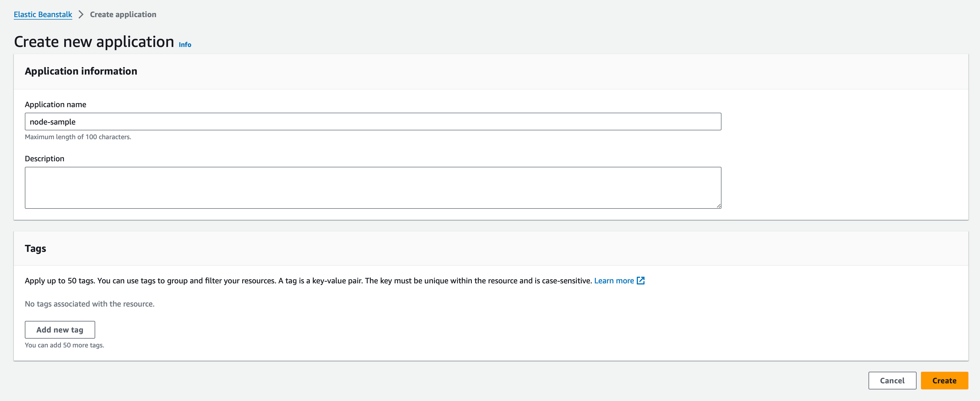The height and width of the screenshot is (401, 980).
Task: Open the Elastic Beanstalk breadcrumb link
Action: (43, 14)
